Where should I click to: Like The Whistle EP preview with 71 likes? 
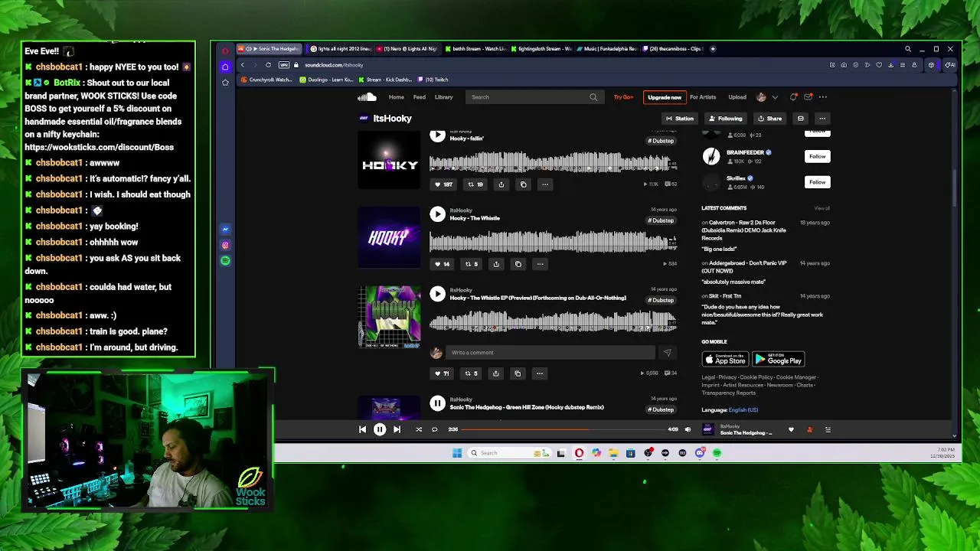pos(443,373)
